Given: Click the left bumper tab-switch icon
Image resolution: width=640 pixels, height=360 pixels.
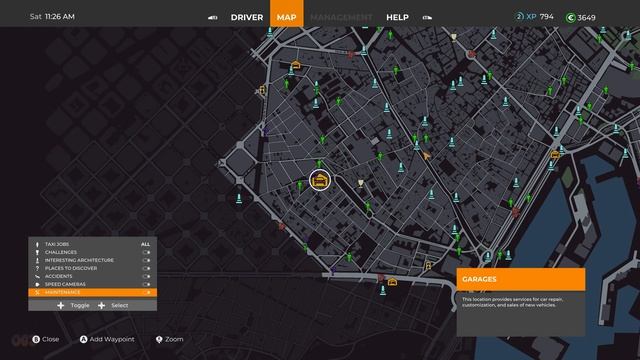Looking at the screenshot, I should (213, 18).
